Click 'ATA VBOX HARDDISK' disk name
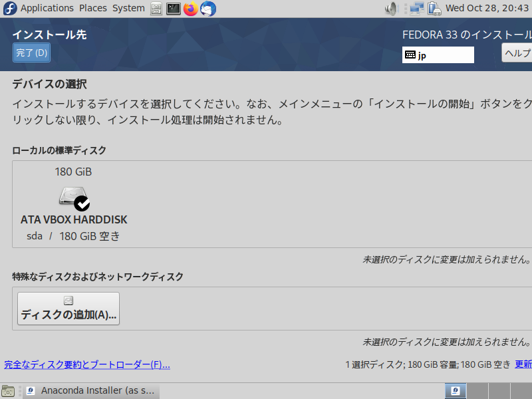Image resolution: width=532 pixels, height=399 pixels. coord(74,219)
